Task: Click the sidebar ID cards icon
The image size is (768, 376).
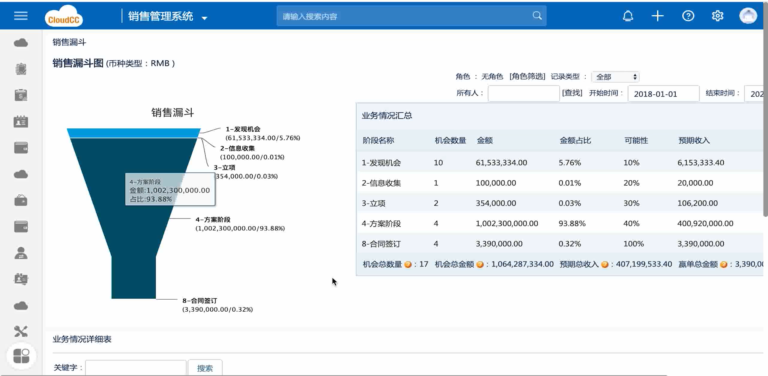Action: 21,279
